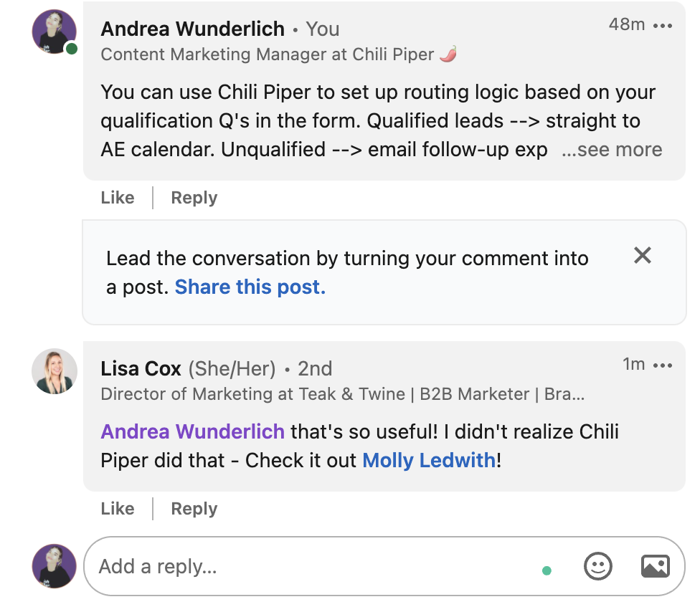Click Andrea Wunderlich's profile picture on comment
The image size is (700, 612).
tap(55, 32)
